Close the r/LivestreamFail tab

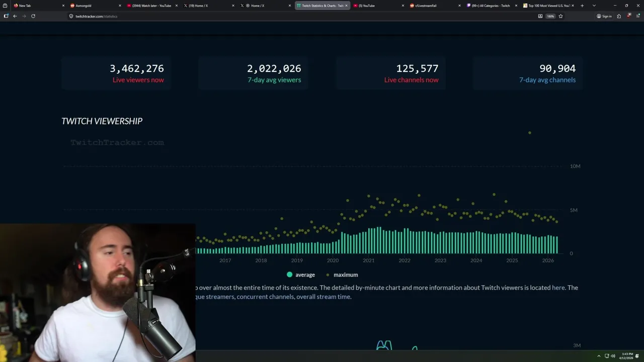(459, 6)
